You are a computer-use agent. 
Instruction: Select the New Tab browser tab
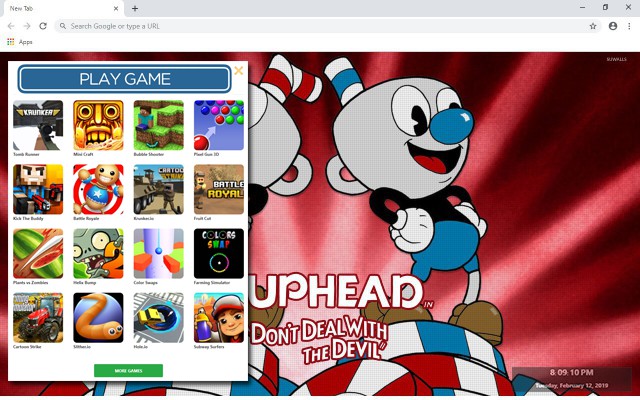tap(63, 8)
